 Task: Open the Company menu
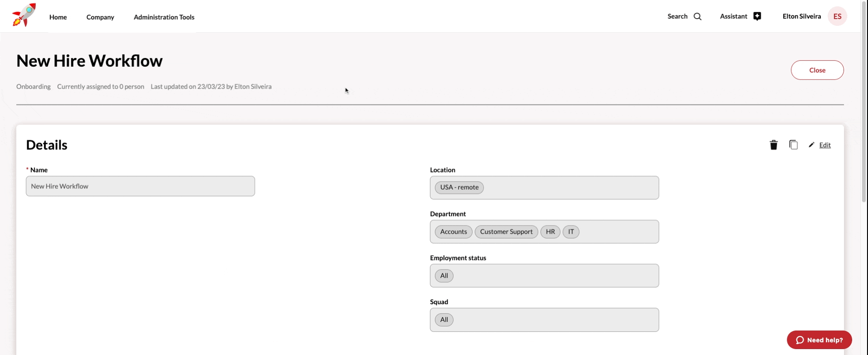[100, 17]
